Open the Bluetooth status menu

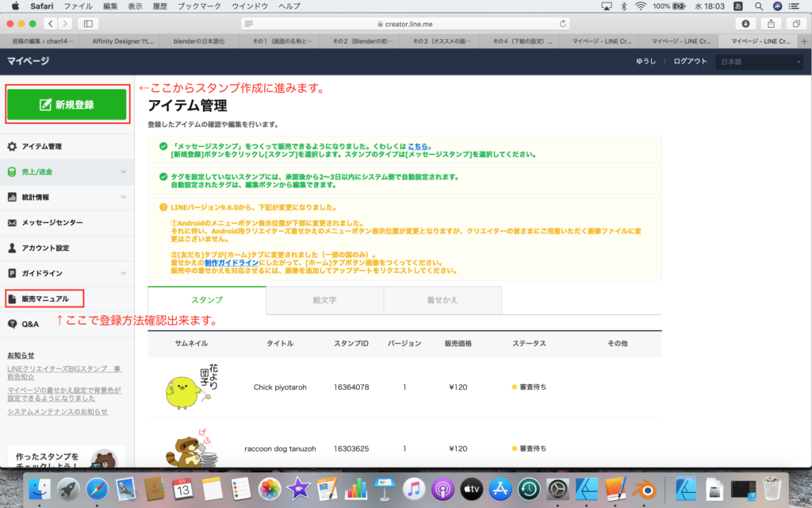tap(623, 6)
